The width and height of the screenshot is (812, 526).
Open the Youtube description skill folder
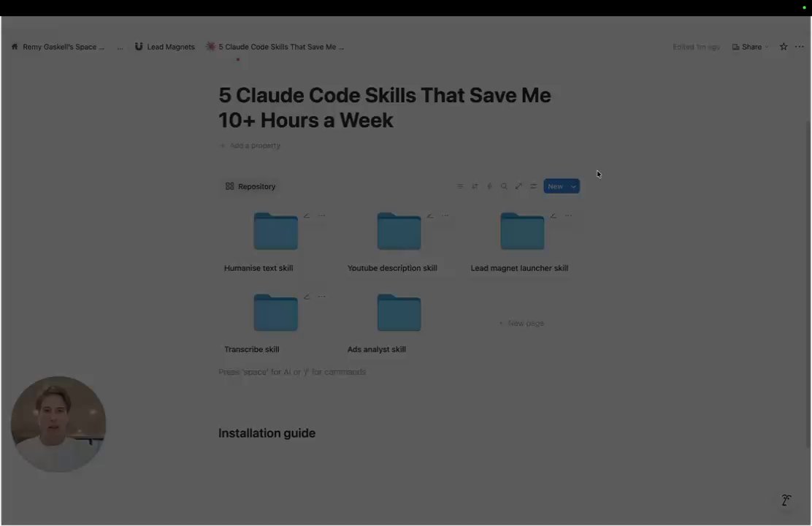399,231
